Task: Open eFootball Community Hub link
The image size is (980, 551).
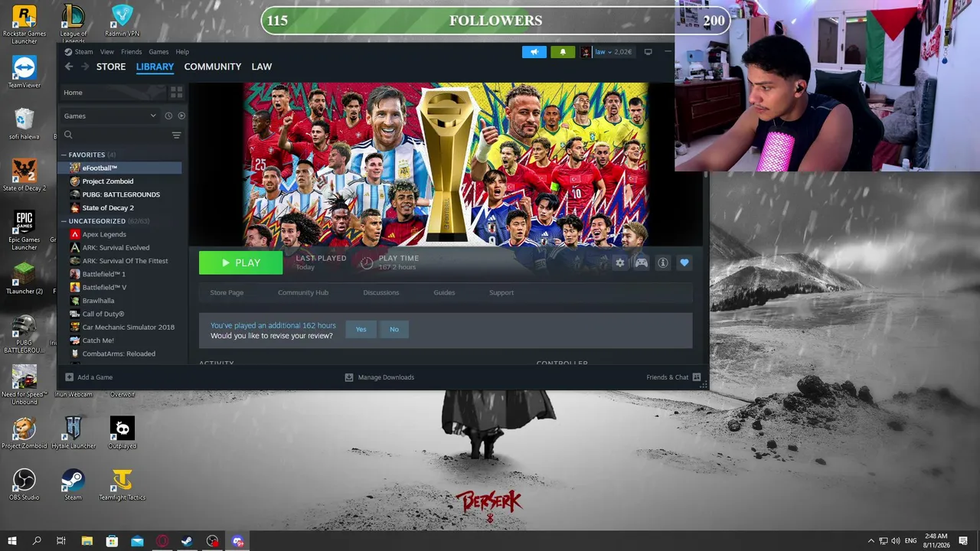Action: pyautogui.click(x=303, y=292)
